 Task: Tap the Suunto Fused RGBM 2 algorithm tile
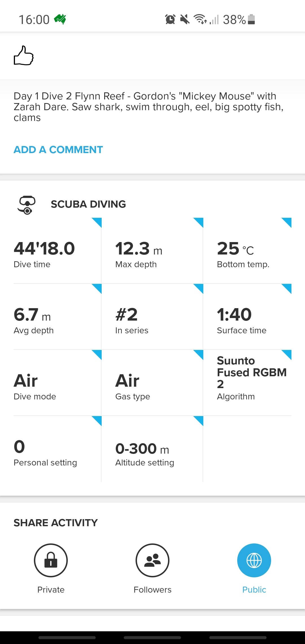point(247,378)
